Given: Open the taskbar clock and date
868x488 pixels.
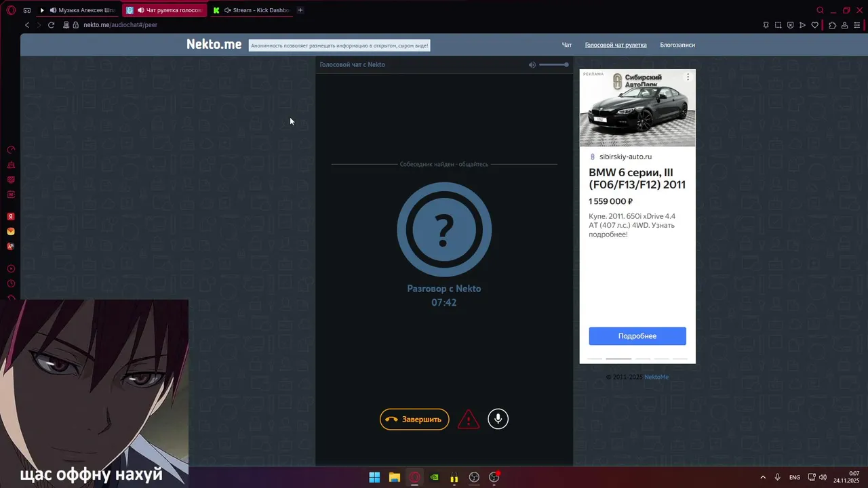Looking at the screenshot, I should point(846,477).
